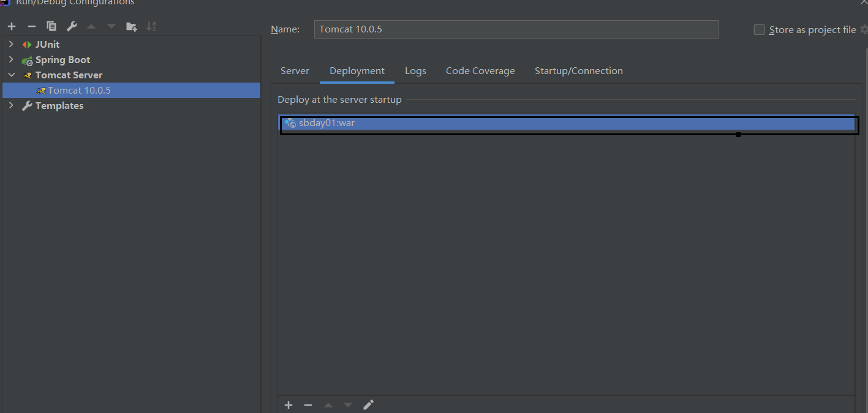Viewport: 868px width, 413px height.
Task: Sort configurations alphabetically
Action: pos(151,26)
